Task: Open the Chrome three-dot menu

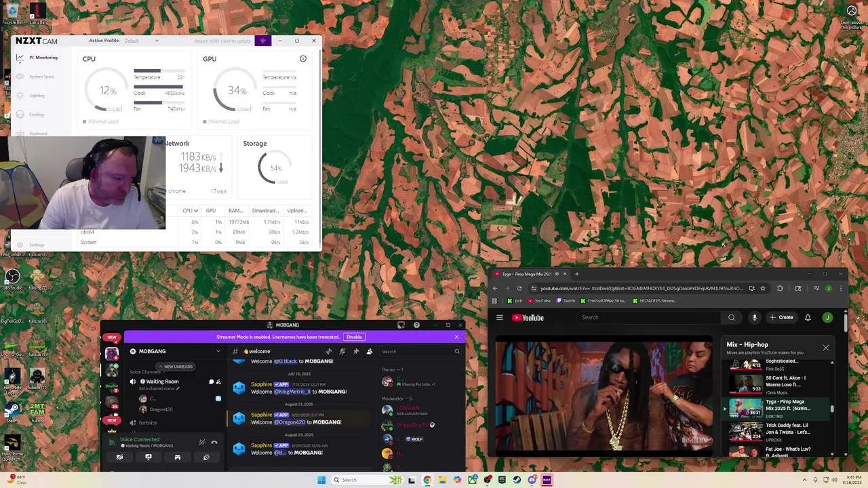Action: tap(841, 289)
